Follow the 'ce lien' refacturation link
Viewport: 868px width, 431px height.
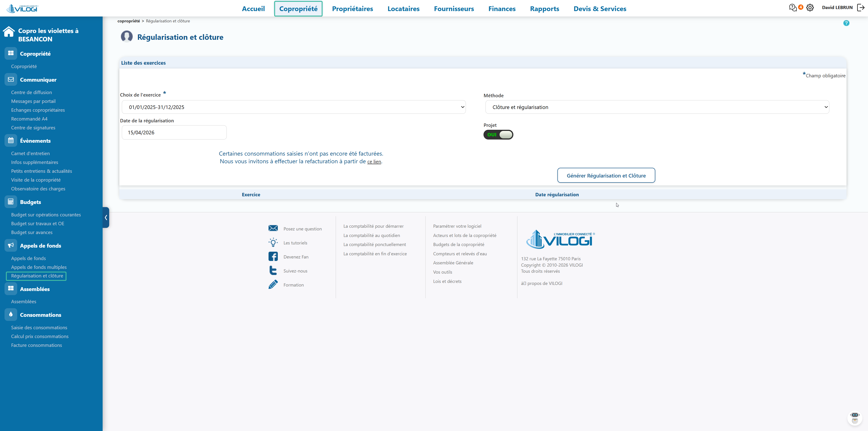click(x=374, y=161)
